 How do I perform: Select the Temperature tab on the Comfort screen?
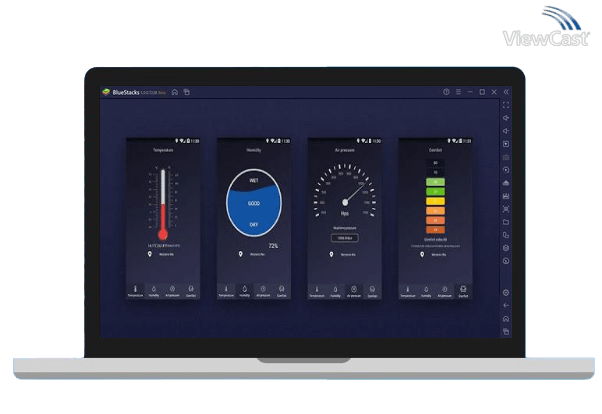(408, 291)
